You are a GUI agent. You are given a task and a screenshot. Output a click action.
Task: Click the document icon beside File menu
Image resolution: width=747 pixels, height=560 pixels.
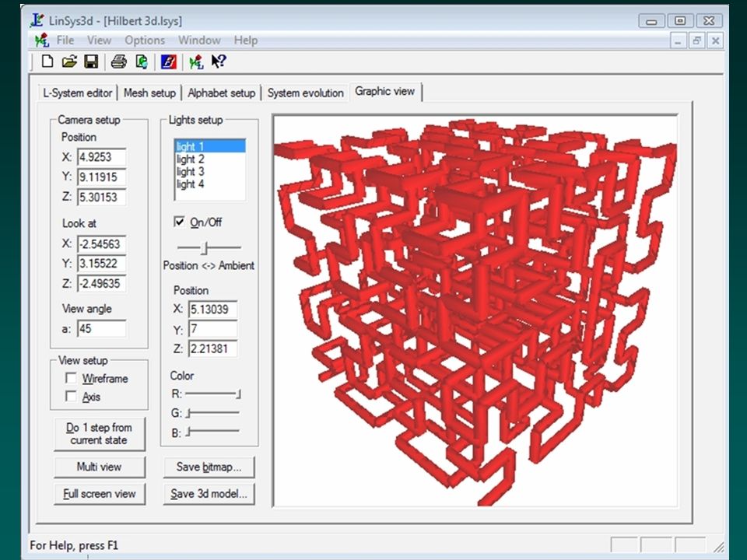[x=42, y=40]
